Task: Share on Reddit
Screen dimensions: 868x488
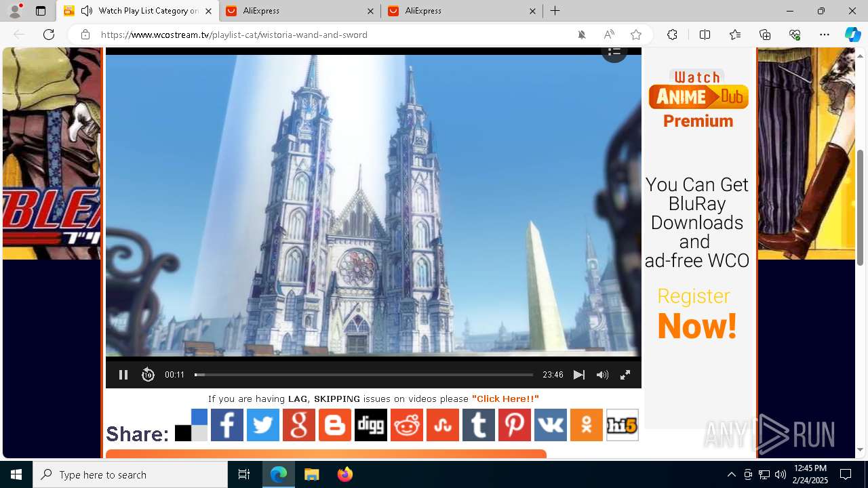Action: pos(407,425)
